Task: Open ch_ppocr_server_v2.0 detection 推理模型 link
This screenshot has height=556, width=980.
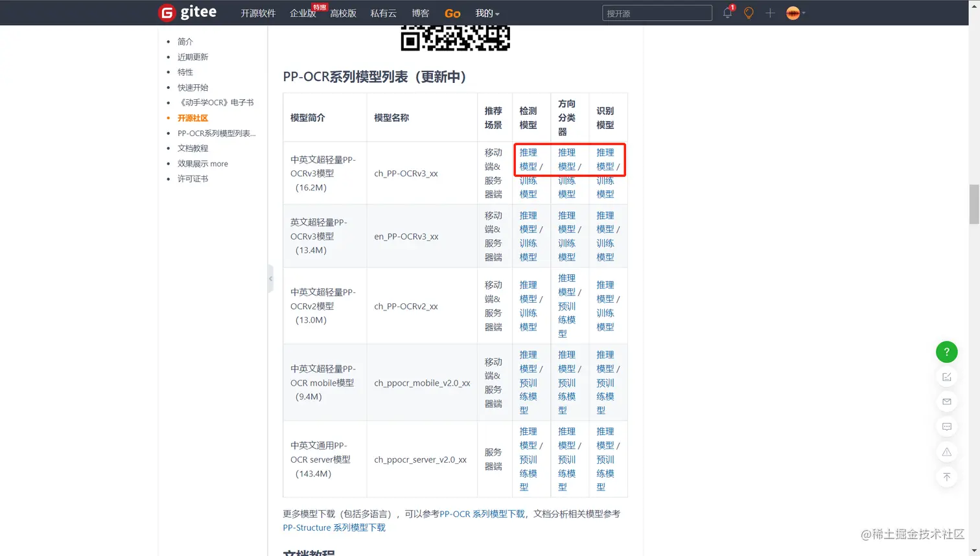Action: pos(528,438)
